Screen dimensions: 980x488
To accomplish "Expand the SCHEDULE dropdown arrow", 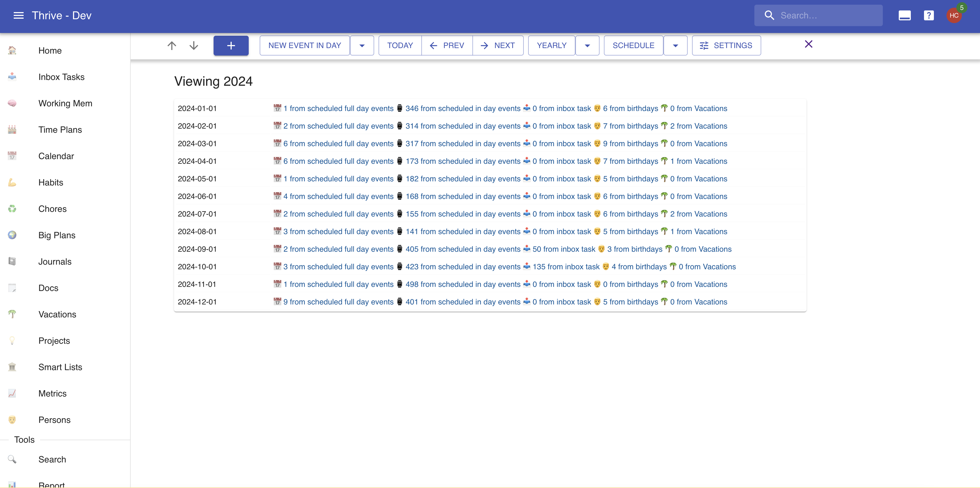I will [676, 45].
